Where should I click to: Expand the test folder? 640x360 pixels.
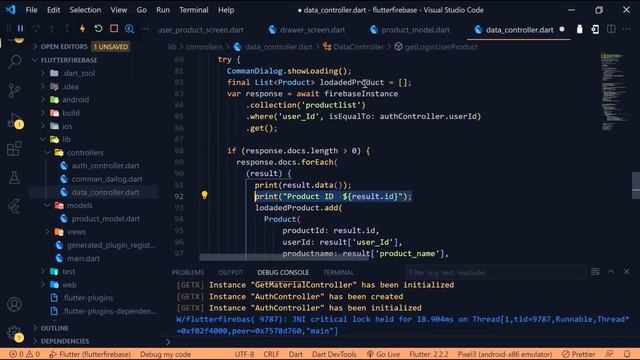click(68, 271)
